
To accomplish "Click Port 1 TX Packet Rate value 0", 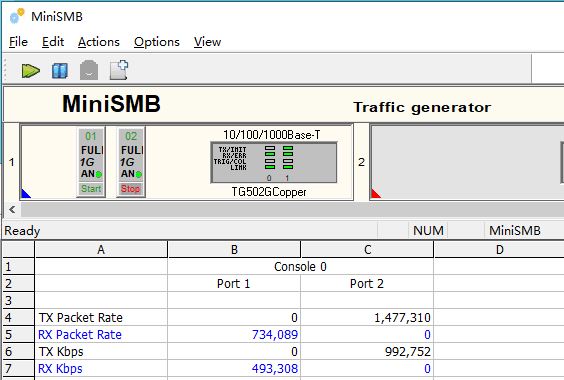I will tap(234, 317).
